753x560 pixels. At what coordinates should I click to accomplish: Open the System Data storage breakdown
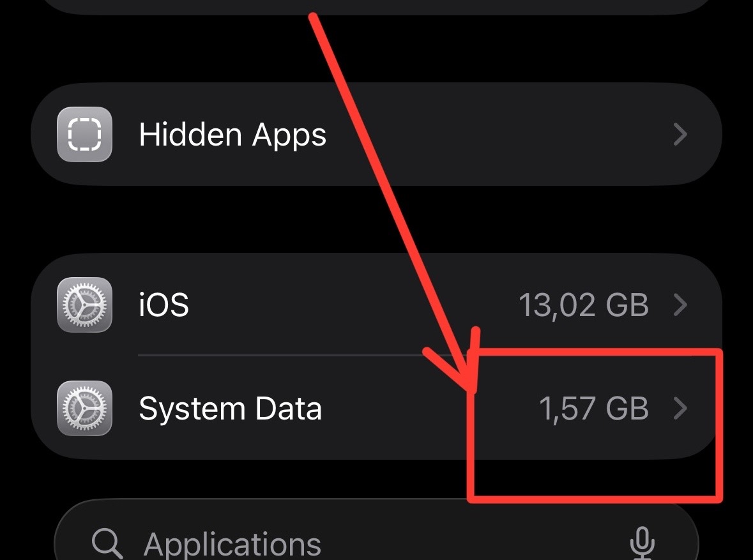[255, 408]
